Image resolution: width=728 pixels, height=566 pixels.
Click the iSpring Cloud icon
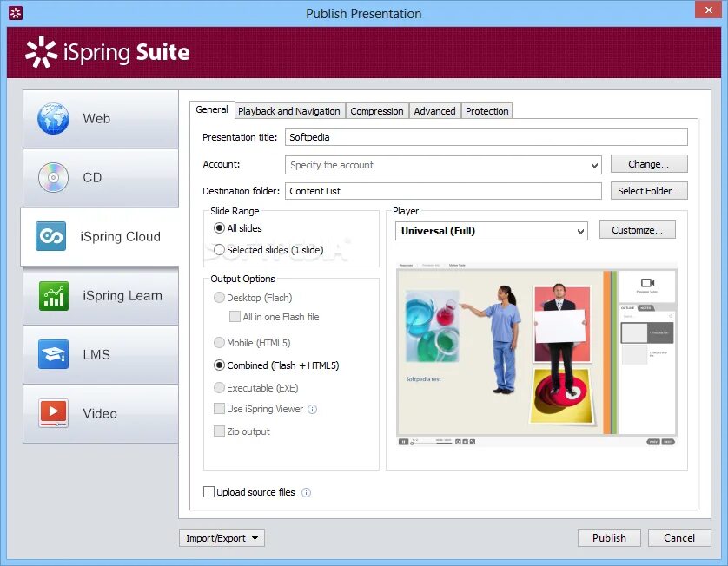point(50,236)
